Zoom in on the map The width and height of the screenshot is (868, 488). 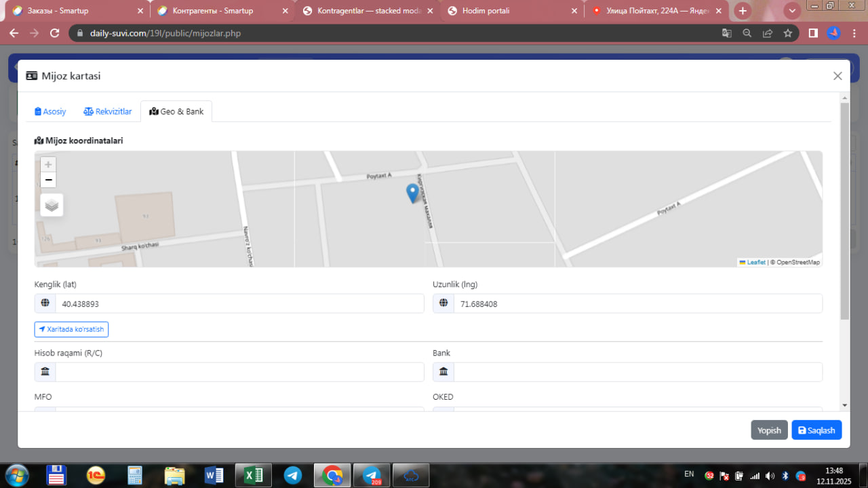(48, 165)
